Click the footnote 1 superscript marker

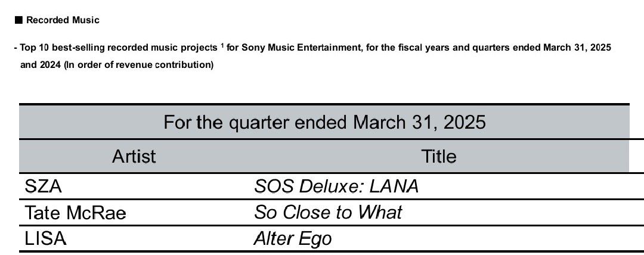point(222,46)
